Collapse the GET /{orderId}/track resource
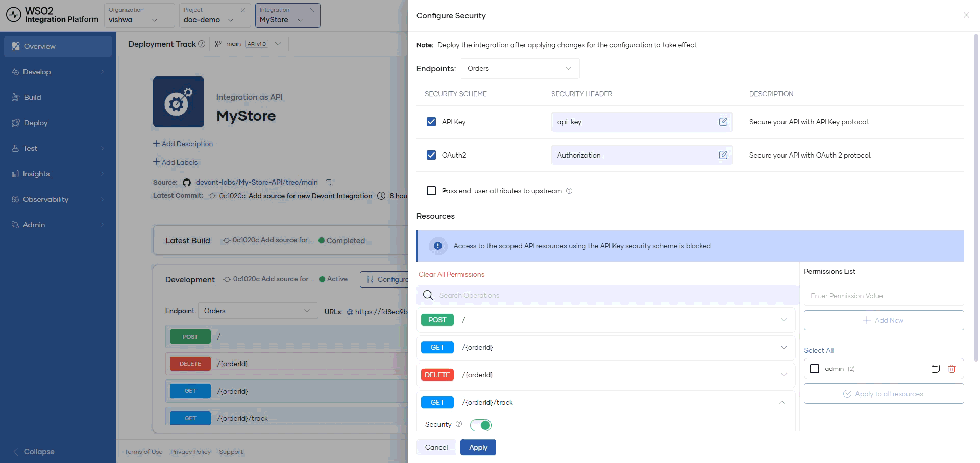The height and width of the screenshot is (463, 980). pos(781,402)
